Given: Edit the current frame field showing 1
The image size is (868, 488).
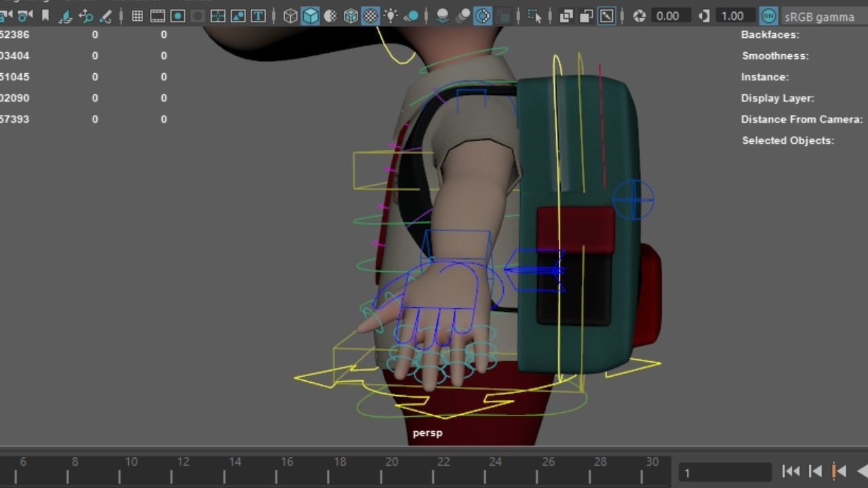Looking at the screenshot, I should click(724, 472).
